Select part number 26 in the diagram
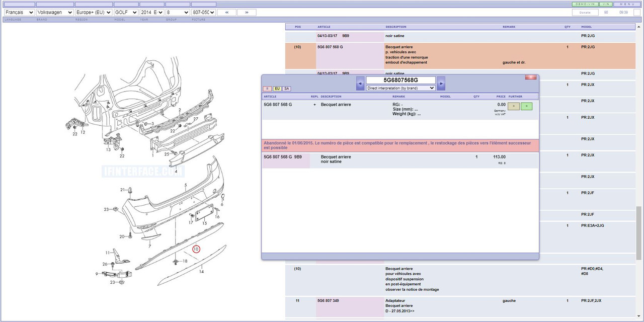The image size is (644, 322). click(x=105, y=264)
